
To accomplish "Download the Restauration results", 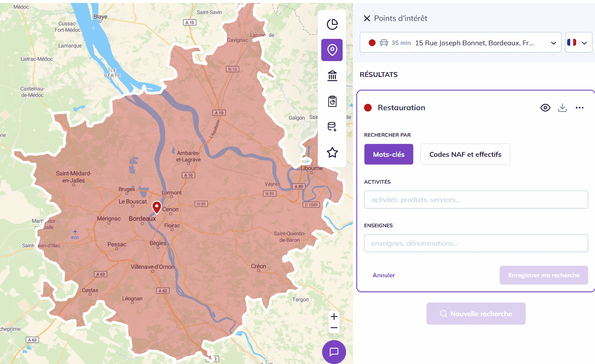I will coord(562,108).
